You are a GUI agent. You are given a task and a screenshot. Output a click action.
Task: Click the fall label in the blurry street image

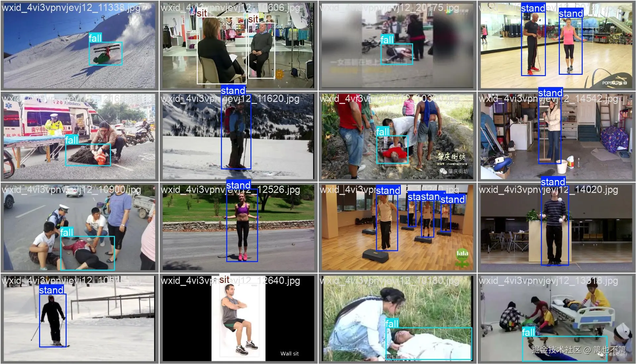point(387,40)
